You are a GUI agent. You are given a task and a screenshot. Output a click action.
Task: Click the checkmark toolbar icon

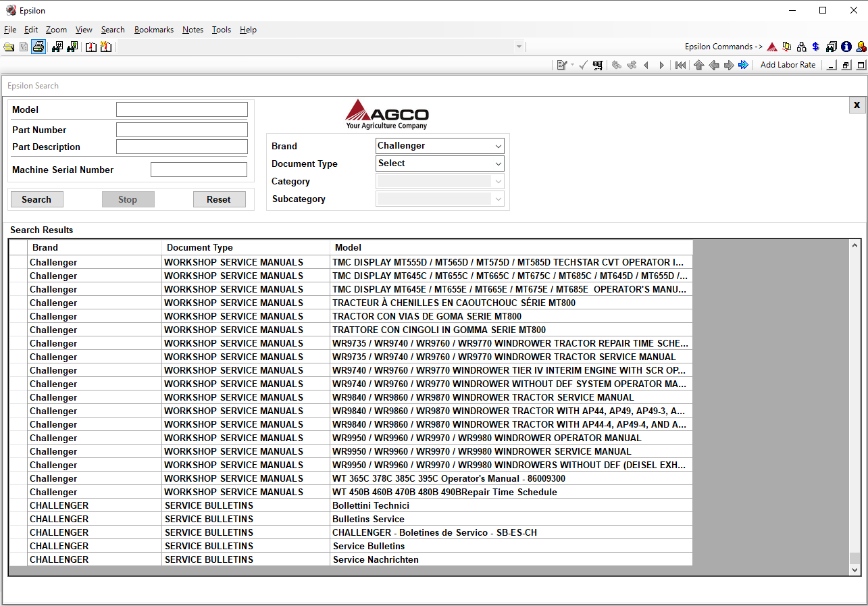point(583,65)
